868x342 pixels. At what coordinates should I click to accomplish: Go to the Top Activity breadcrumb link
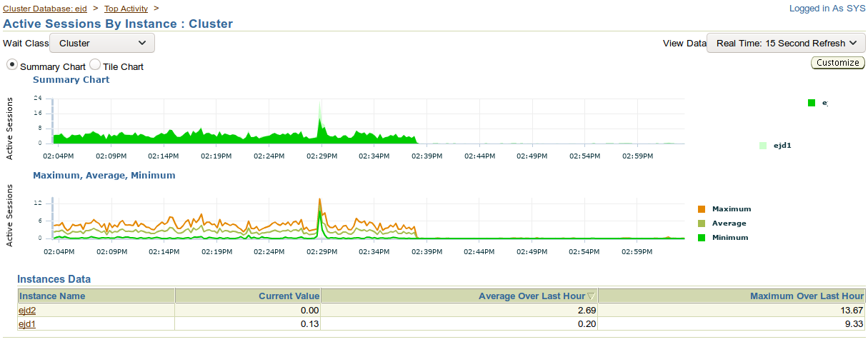[126, 9]
